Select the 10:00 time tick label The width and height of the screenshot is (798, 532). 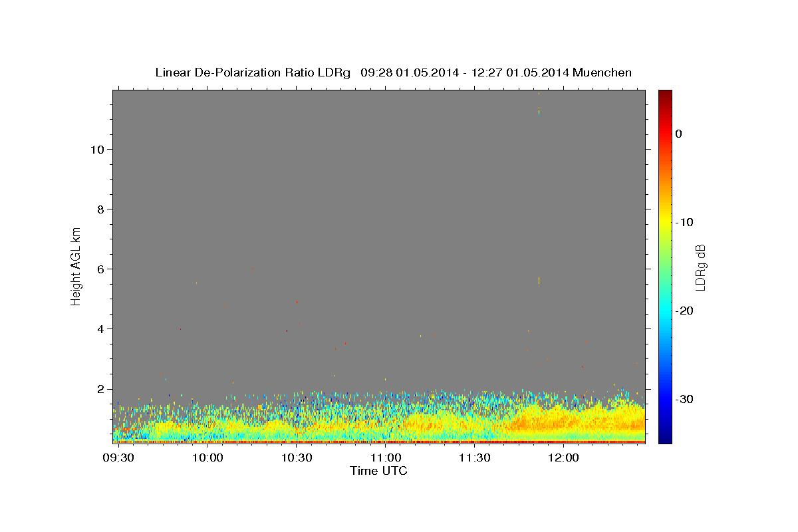click(x=208, y=458)
